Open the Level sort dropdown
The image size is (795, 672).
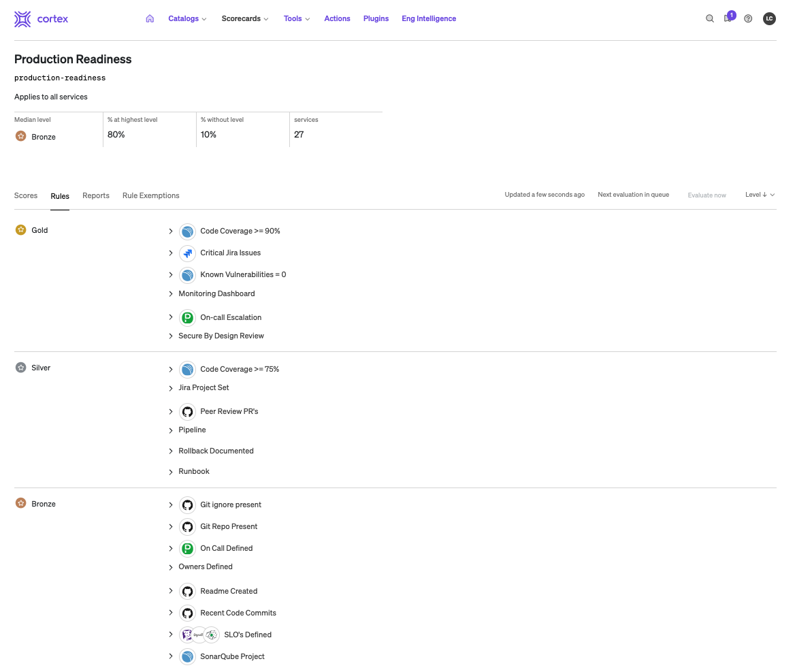pyautogui.click(x=760, y=195)
